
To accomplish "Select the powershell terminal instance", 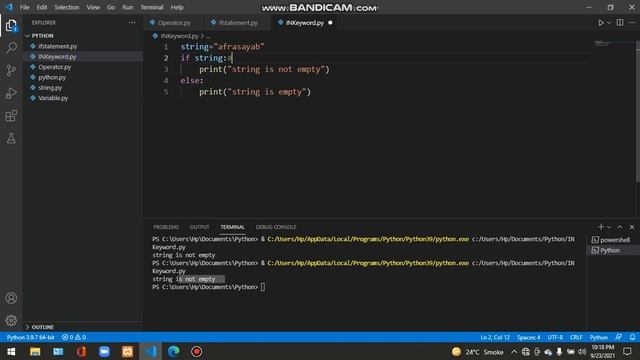I will (x=613, y=240).
